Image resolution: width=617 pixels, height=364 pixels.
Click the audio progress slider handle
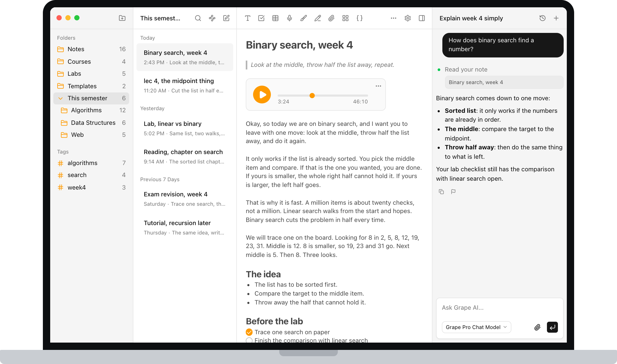click(312, 96)
